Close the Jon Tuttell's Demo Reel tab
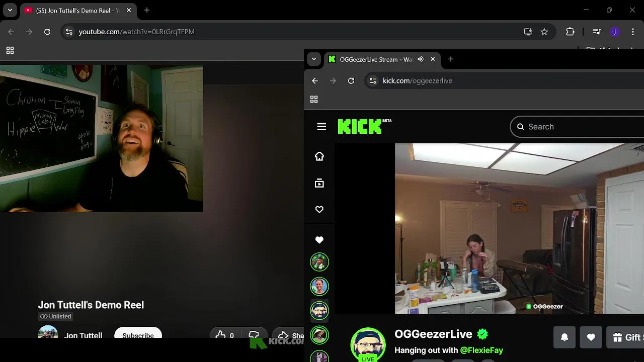Viewport: 644px width, 362px height. (129, 10)
